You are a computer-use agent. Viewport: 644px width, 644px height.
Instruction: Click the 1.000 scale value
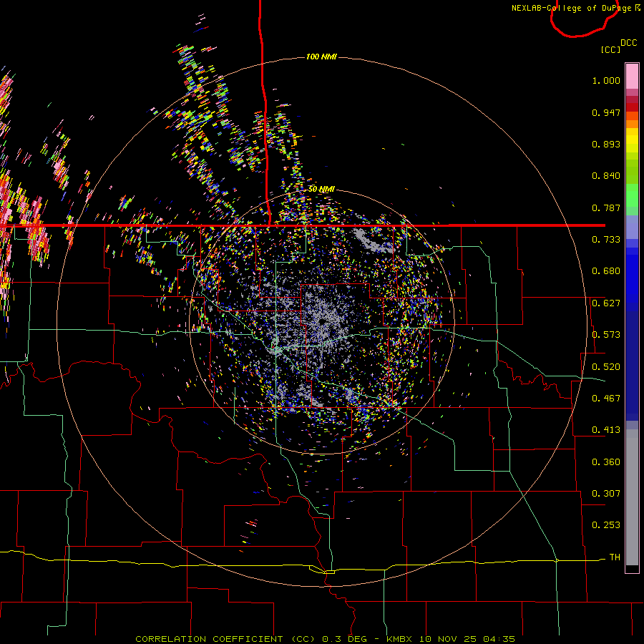click(606, 80)
